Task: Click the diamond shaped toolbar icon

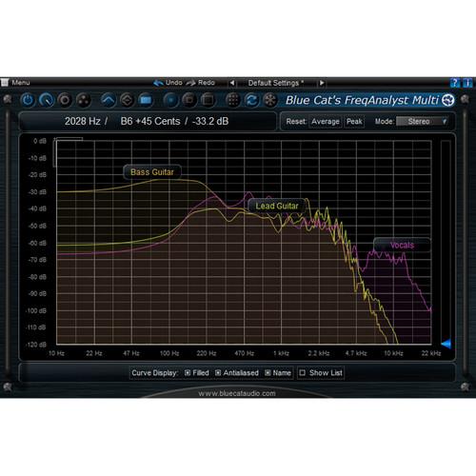Action: [127, 100]
